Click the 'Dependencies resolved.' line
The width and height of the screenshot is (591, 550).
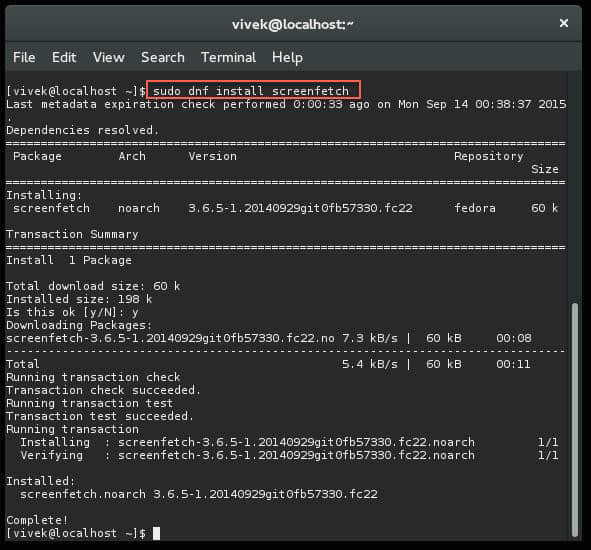pos(83,130)
